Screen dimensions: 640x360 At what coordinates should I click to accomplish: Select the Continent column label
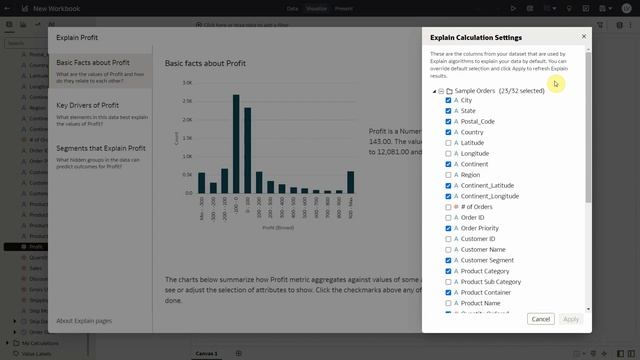click(474, 164)
